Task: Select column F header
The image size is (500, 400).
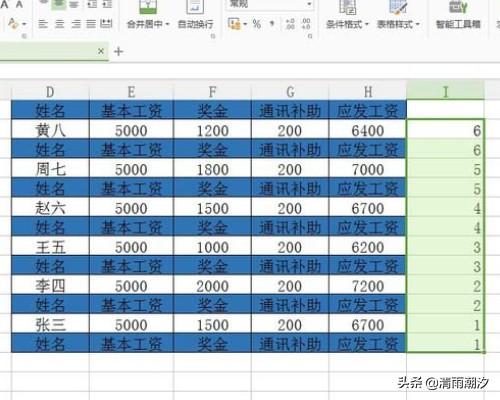Action: pos(212,92)
